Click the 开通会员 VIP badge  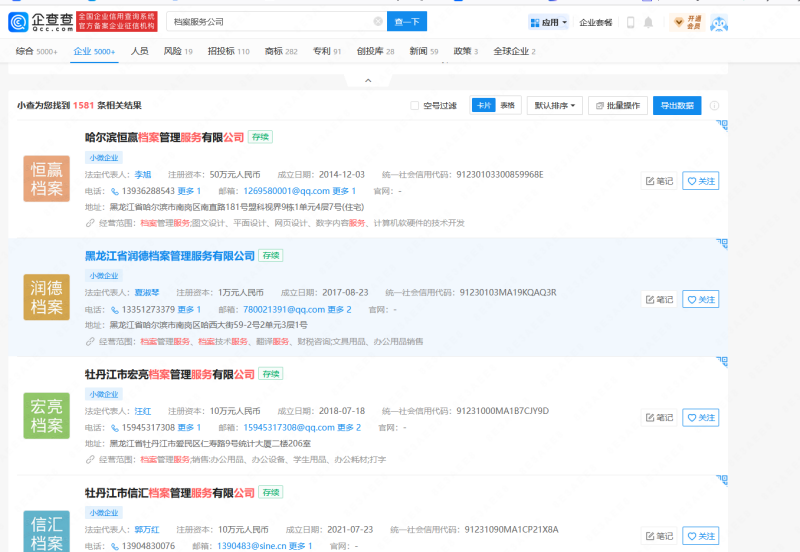(x=687, y=22)
